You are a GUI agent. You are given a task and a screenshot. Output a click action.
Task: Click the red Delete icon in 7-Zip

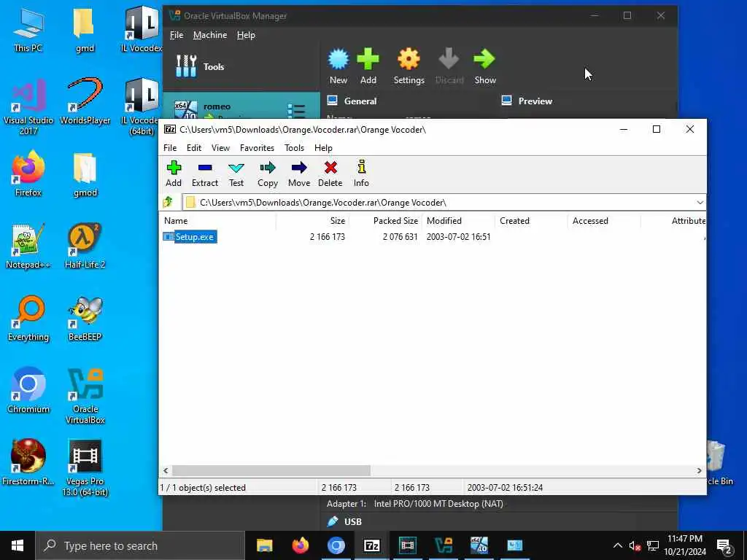330,174
